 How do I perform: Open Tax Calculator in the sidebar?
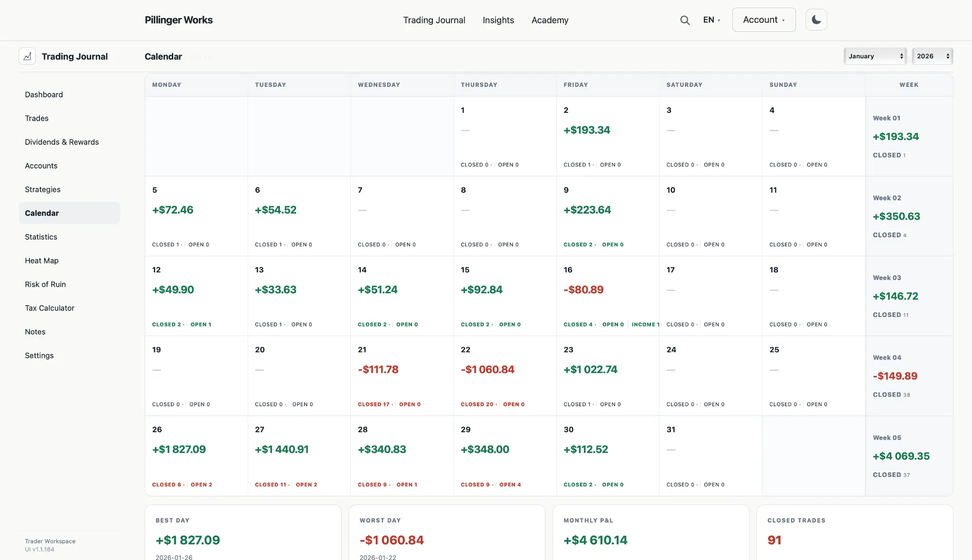tap(69, 308)
